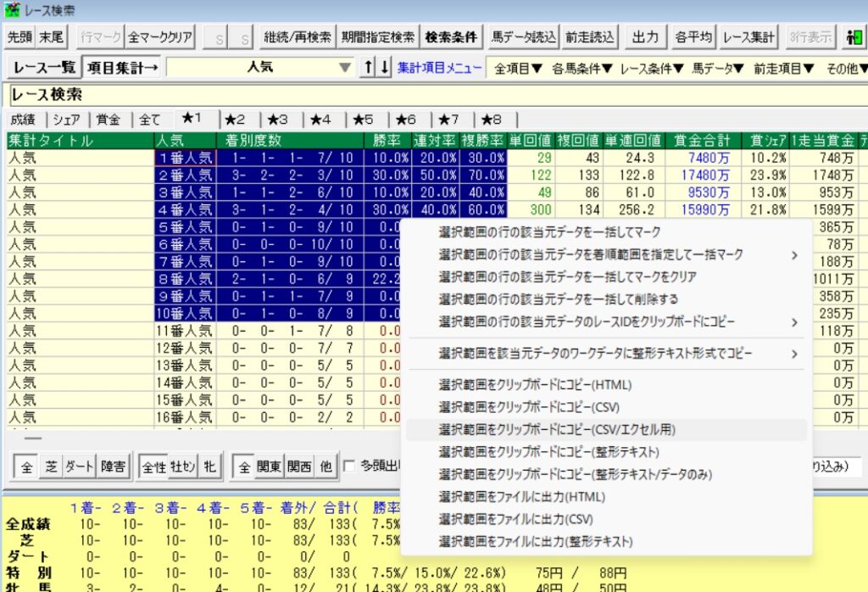Choose クリップボードにコピー(CSV) item
The width and height of the screenshot is (868, 592).
pos(606,408)
